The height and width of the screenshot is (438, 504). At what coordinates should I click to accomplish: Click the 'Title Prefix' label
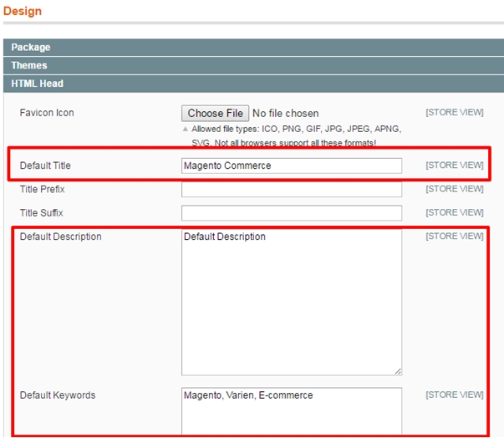click(43, 189)
